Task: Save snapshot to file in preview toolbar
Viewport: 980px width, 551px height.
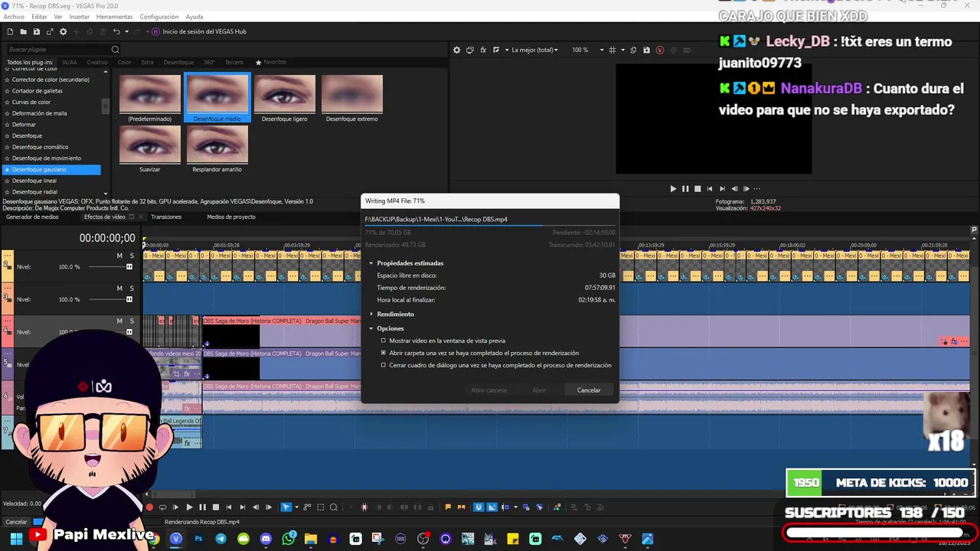Action: coord(646,50)
